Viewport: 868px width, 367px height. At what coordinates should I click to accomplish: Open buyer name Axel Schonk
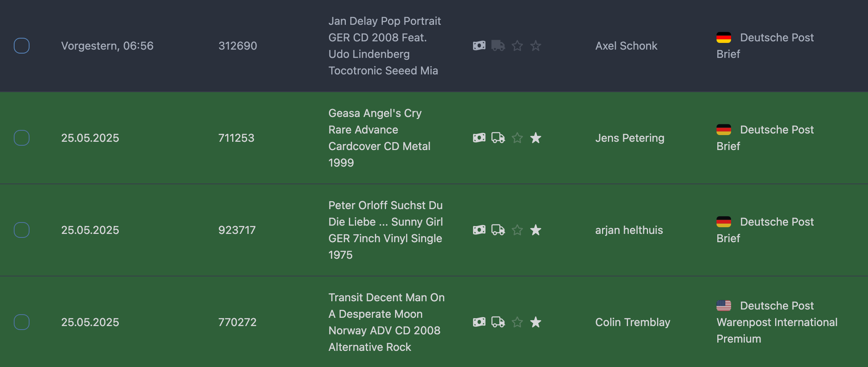point(626,46)
